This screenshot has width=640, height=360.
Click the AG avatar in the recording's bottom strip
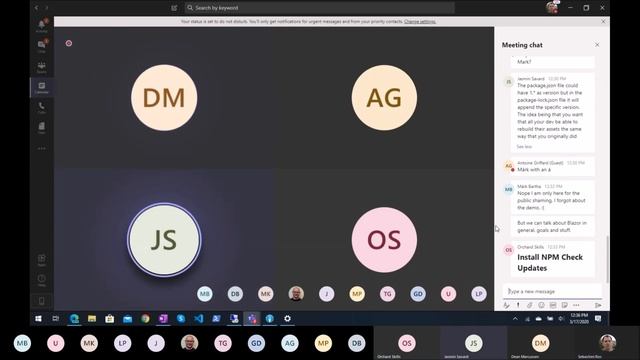click(289, 344)
